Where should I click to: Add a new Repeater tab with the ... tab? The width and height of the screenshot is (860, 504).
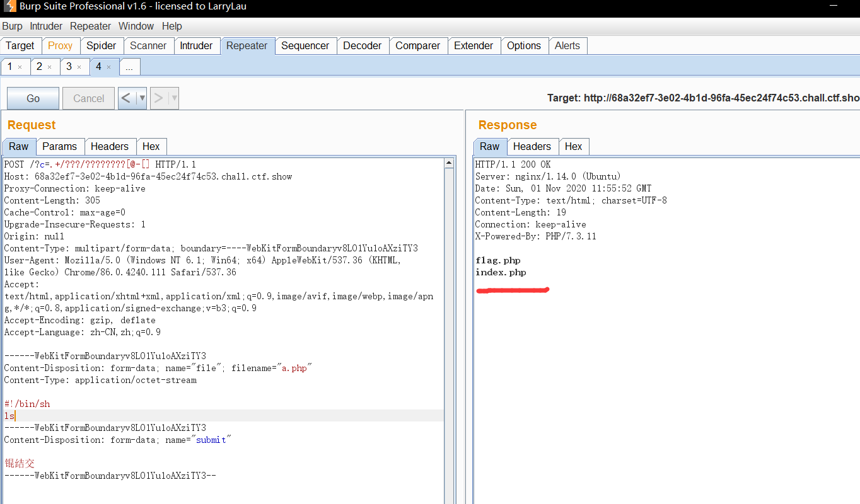click(129, 67)
